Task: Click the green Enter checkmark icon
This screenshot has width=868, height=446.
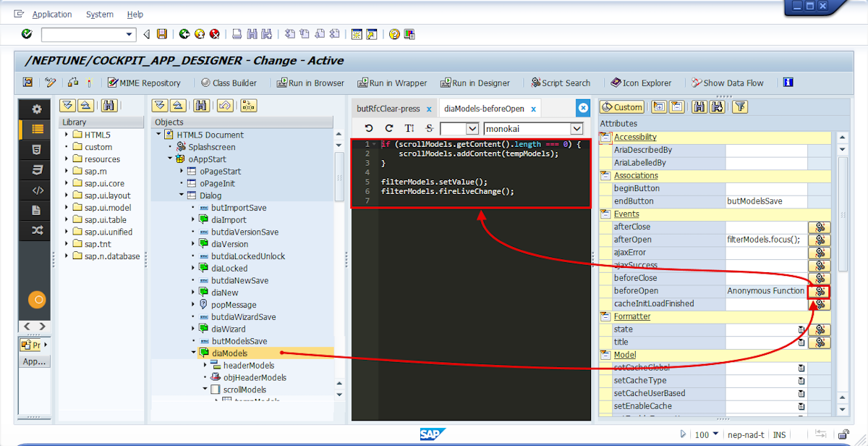Action: click(27, 34)
